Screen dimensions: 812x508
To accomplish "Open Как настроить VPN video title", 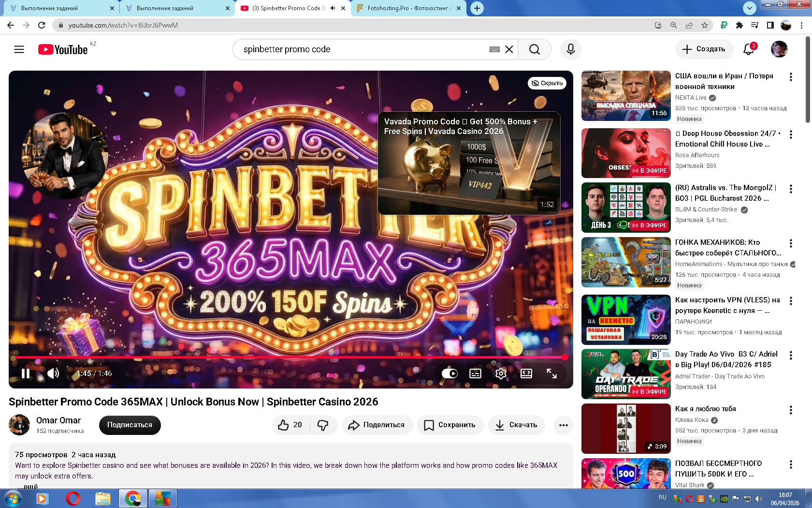I will click(x=727, y=305).
